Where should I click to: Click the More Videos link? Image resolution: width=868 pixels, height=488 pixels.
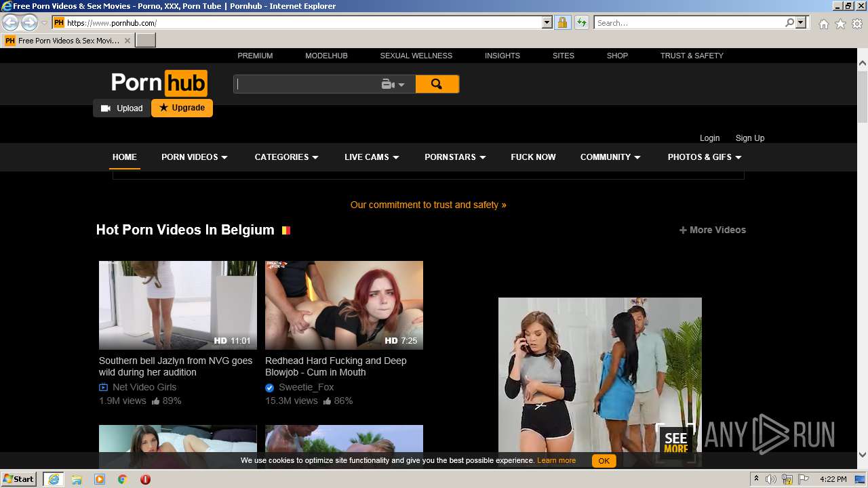click(713, 230)
